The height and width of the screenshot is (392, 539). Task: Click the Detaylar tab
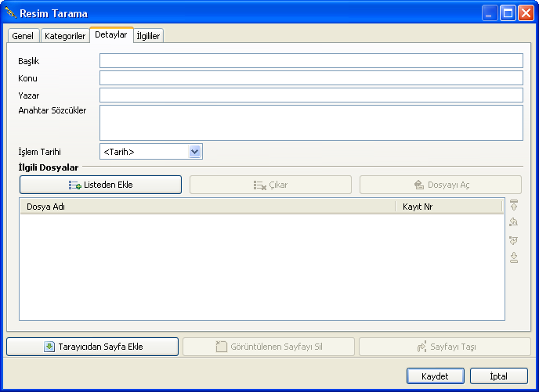(110, 35)
